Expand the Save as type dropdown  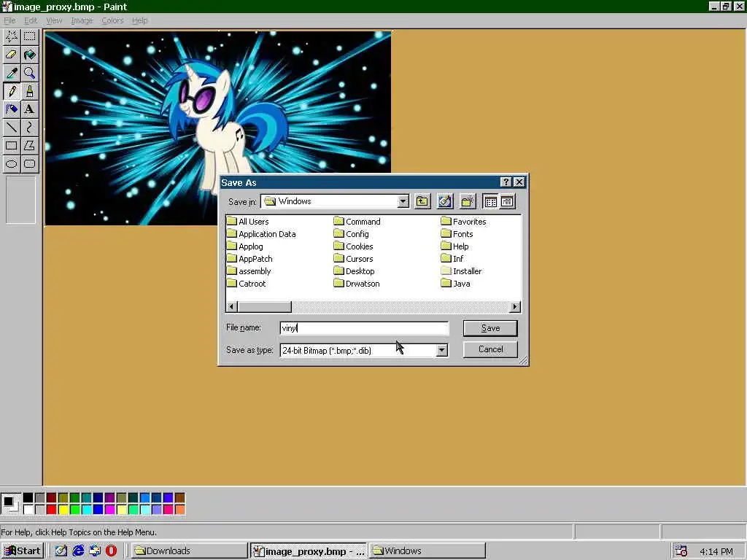click(441, 351)
